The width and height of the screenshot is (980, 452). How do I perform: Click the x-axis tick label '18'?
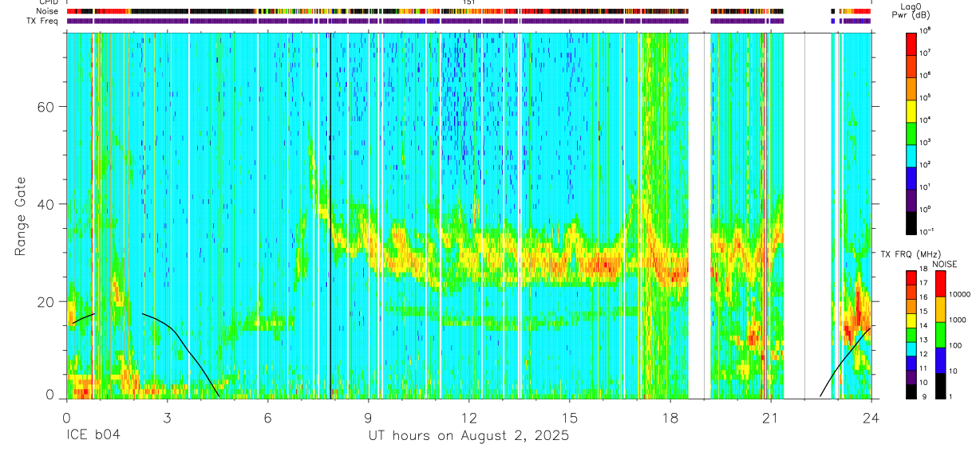coord(670,417)
